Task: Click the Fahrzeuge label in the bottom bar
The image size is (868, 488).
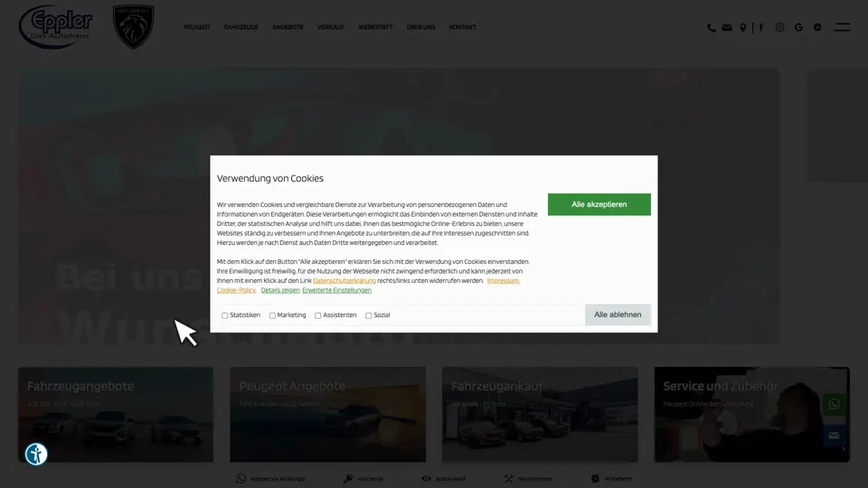Action: [x=371, y=479]
